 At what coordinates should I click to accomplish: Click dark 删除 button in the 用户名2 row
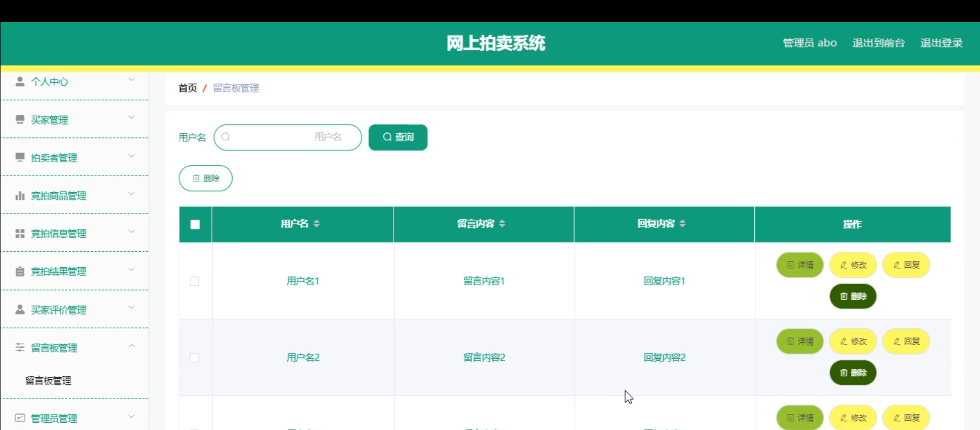coord(853,373)
